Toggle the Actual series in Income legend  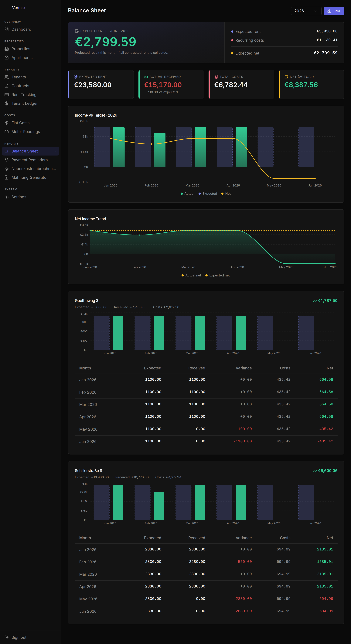[188, 194]
